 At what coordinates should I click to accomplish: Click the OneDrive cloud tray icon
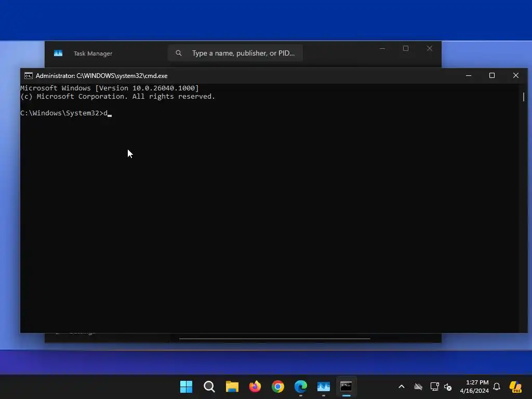point(418,387)
